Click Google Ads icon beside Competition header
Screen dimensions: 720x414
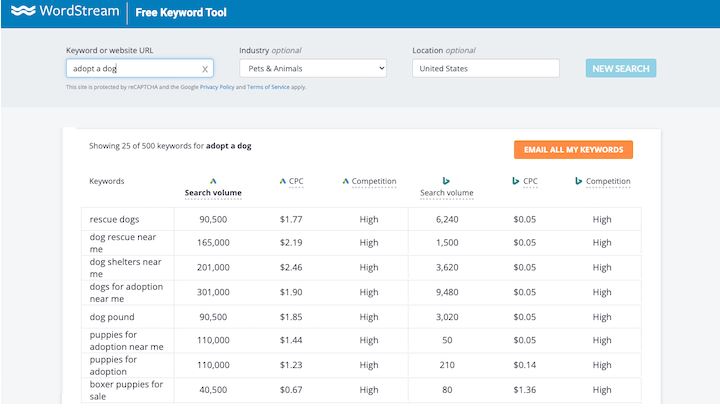point(346,181)
